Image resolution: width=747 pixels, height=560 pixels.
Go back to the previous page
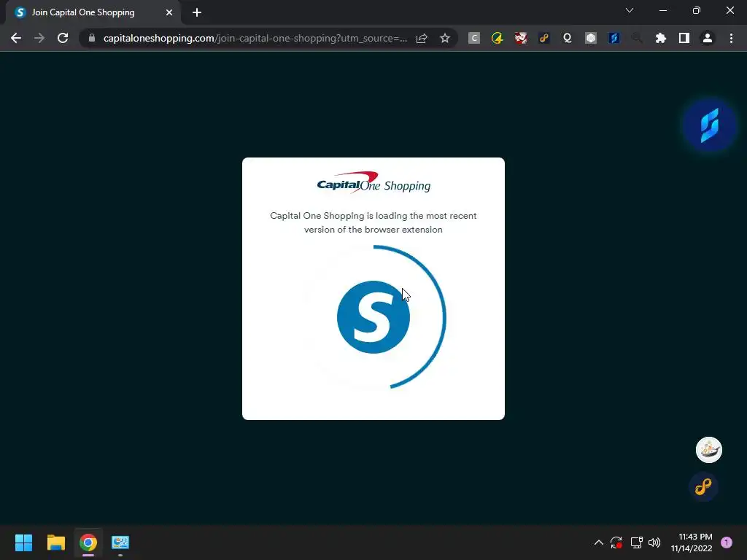pyautogui.click(x=16, y=38)
